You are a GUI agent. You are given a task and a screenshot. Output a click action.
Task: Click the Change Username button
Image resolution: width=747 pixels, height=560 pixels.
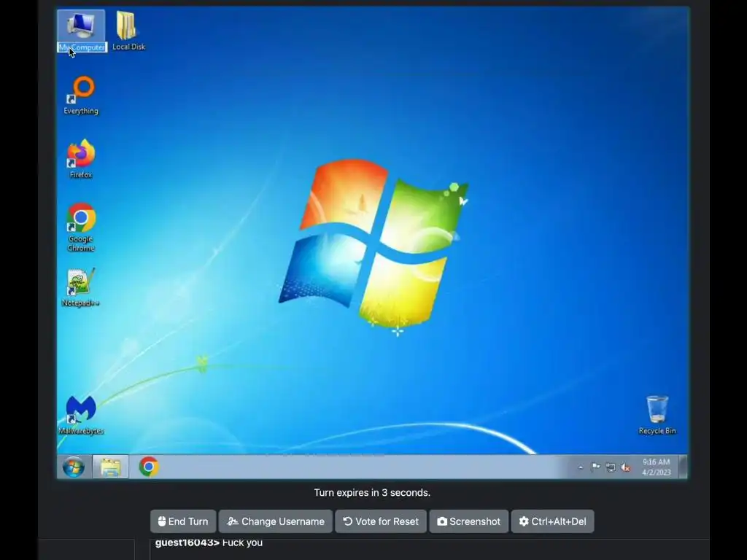275,521
